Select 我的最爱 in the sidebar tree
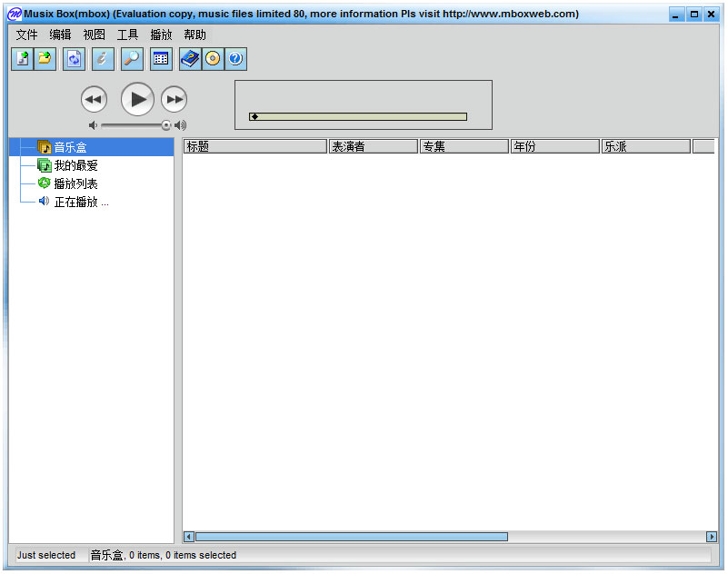Image resolution: width=728 pixels, height=574 pixels. point(75,165)
